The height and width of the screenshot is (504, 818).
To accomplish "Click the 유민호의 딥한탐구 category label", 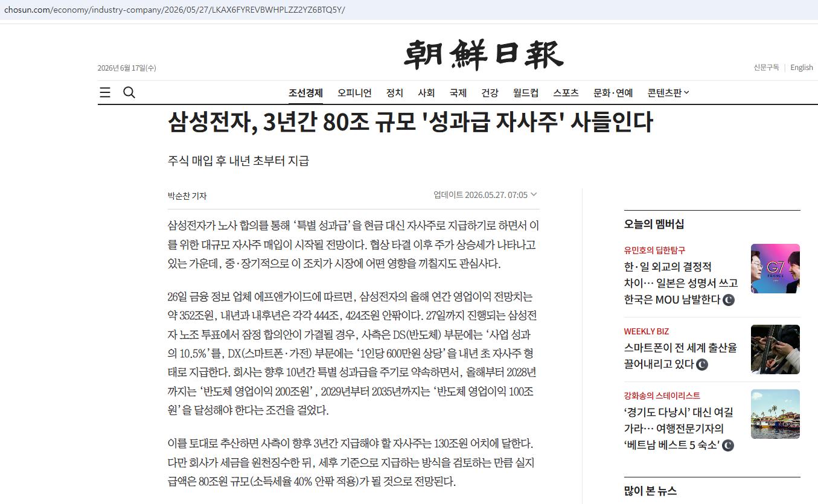I will [654, 250].
